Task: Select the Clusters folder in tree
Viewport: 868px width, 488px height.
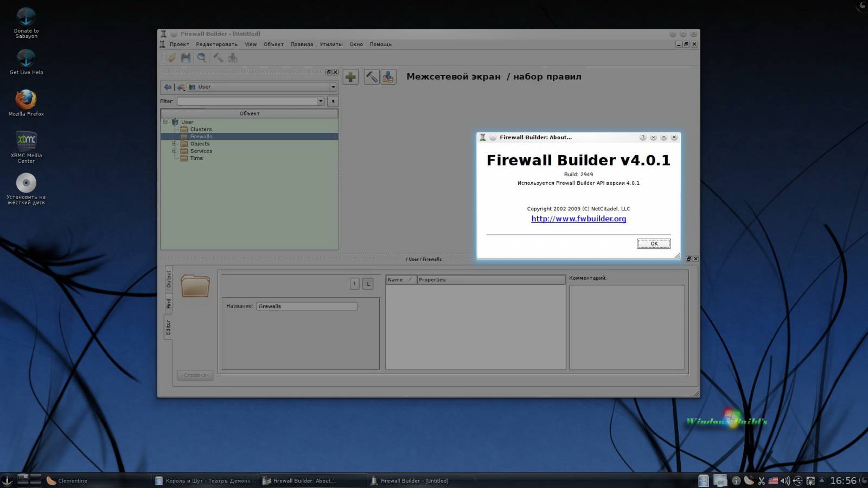Action: [201, 129]
